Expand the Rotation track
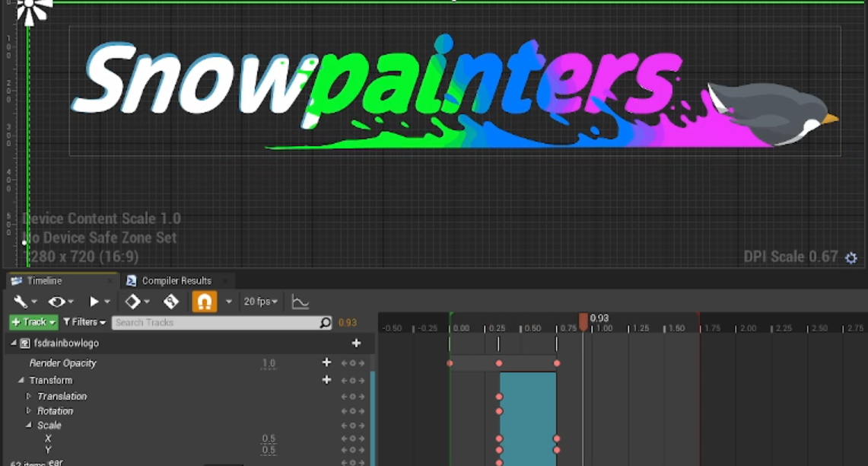868x466 pixels. 29,411
